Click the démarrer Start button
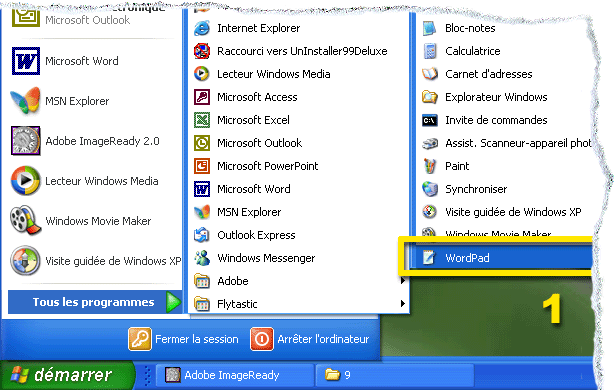The height and width of the screenshot is (390, 615). [67, 375]
